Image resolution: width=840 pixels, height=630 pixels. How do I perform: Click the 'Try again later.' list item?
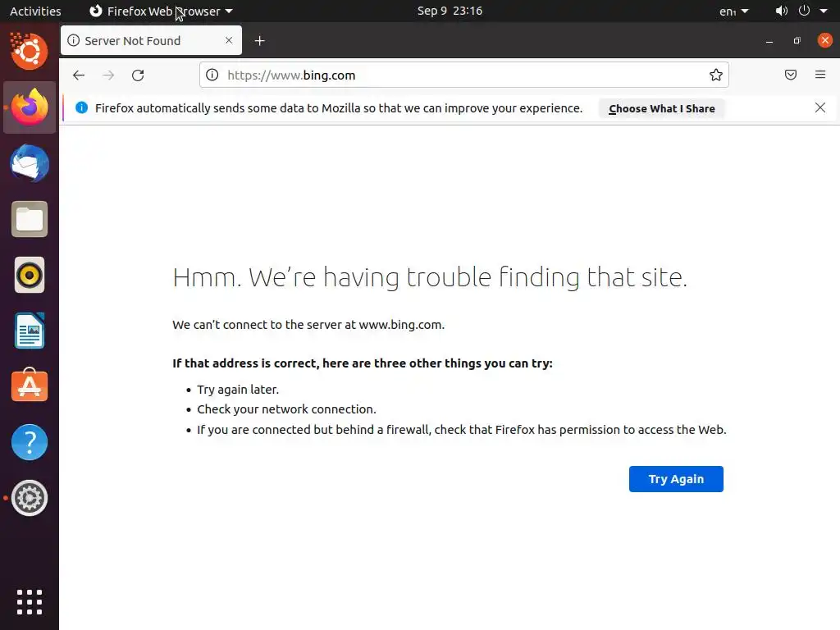point(238,390)
